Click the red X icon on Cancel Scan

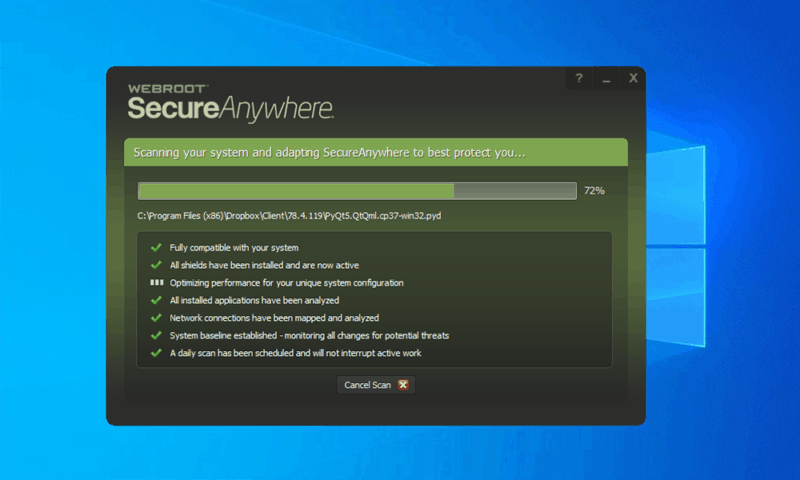[x=403, y=385]
